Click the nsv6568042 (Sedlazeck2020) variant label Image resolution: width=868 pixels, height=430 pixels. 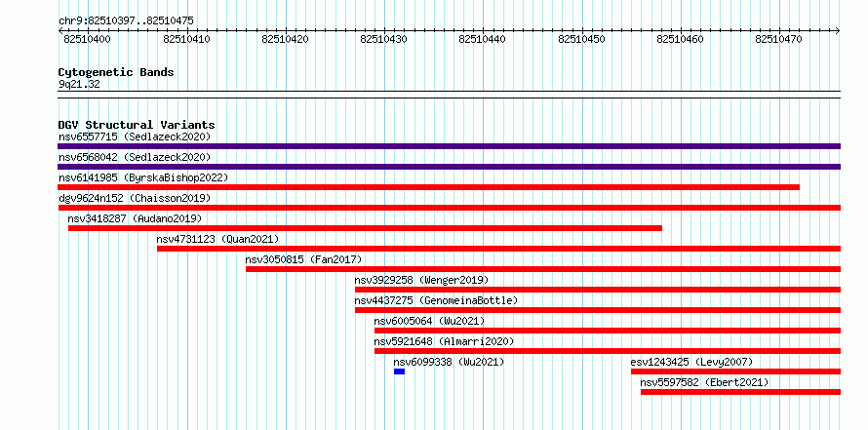[x=135, y=157]
